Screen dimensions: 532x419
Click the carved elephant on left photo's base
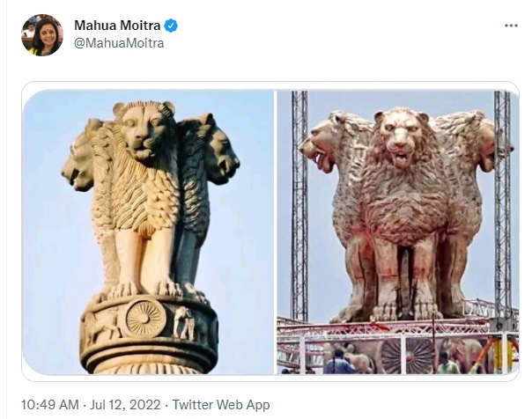point(184,323)
